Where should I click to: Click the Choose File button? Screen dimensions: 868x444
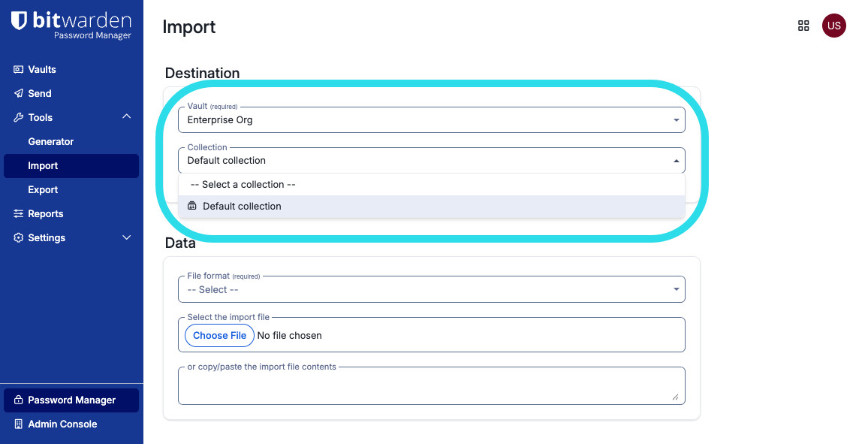[x=219, y=335]
